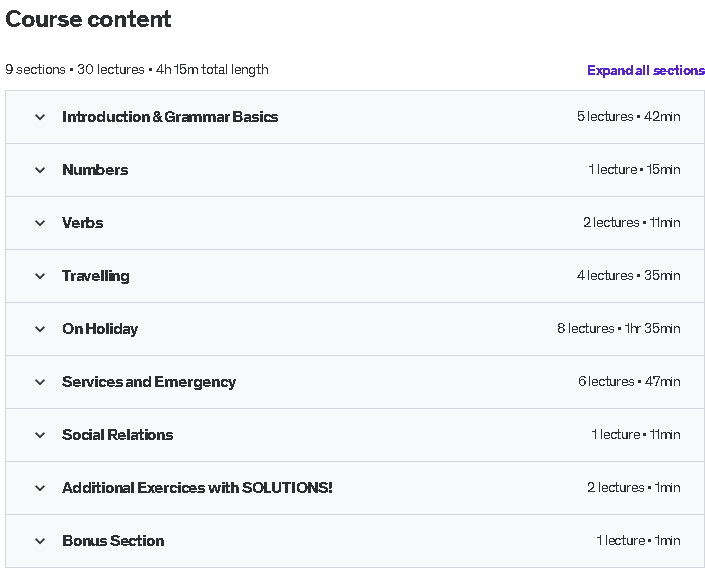705x568 pixels.
Task: Click the chevron for Additional Exercices
Action: 40,488
